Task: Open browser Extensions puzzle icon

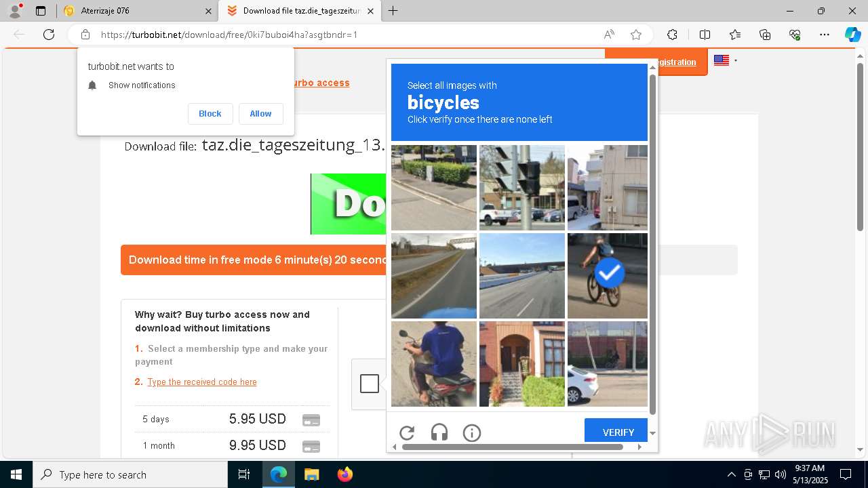Action: click(x=672, y=35)
